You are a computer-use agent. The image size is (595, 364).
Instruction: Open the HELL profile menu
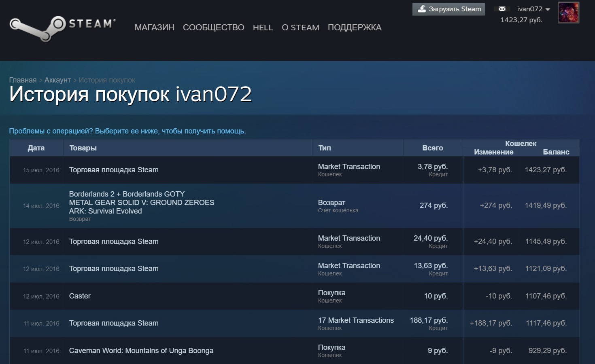pyautogui.click(x=263, y=28)
